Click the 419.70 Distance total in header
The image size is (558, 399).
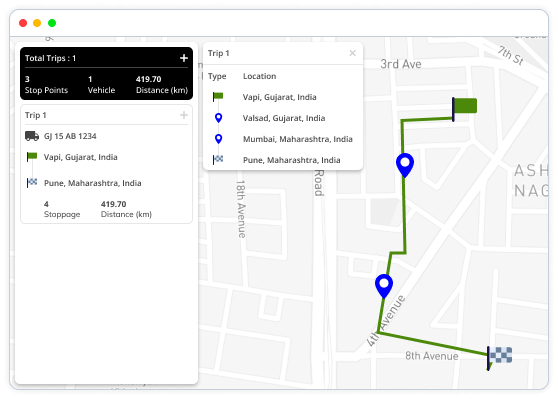point(162,84)
